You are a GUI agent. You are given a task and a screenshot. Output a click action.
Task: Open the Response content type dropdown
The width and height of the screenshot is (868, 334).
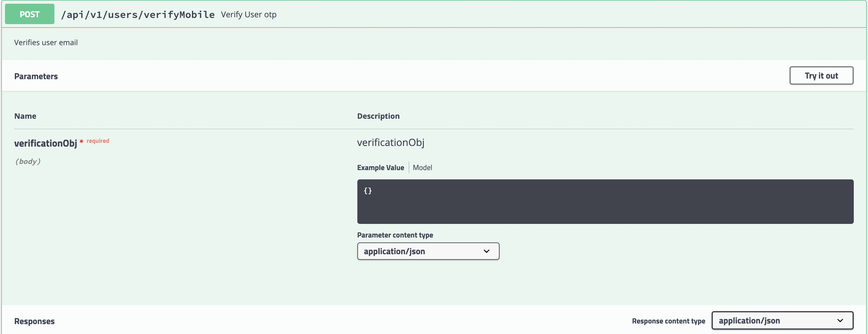click(x=782, y=320)
